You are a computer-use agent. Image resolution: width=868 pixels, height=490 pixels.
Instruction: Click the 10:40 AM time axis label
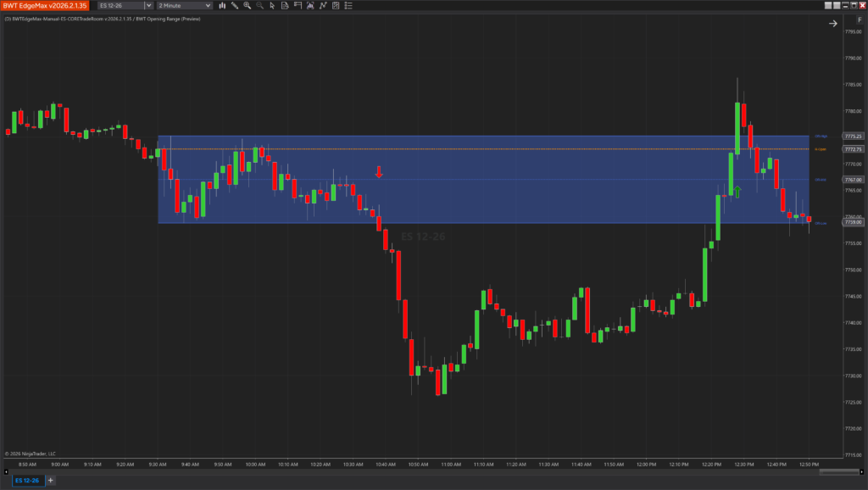click(386, 465)
